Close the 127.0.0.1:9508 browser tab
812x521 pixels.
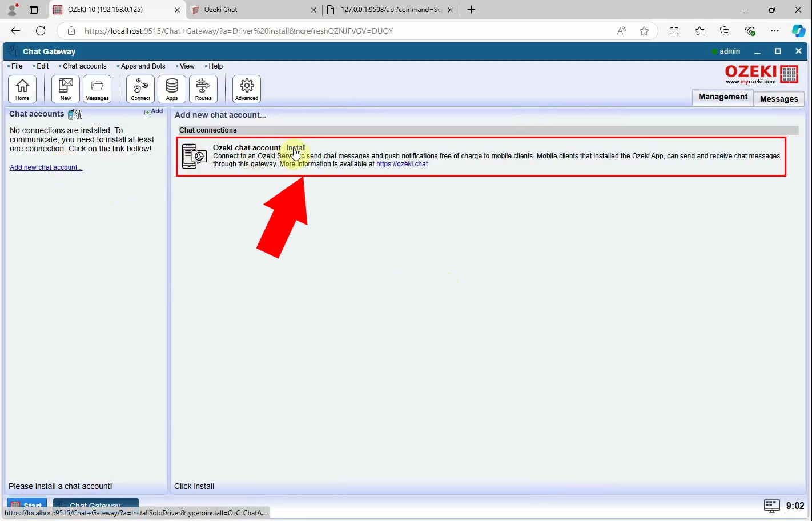450,10
